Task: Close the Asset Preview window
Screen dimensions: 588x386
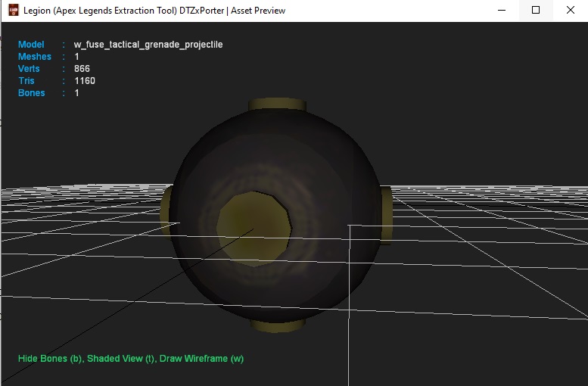Action: 571,10
